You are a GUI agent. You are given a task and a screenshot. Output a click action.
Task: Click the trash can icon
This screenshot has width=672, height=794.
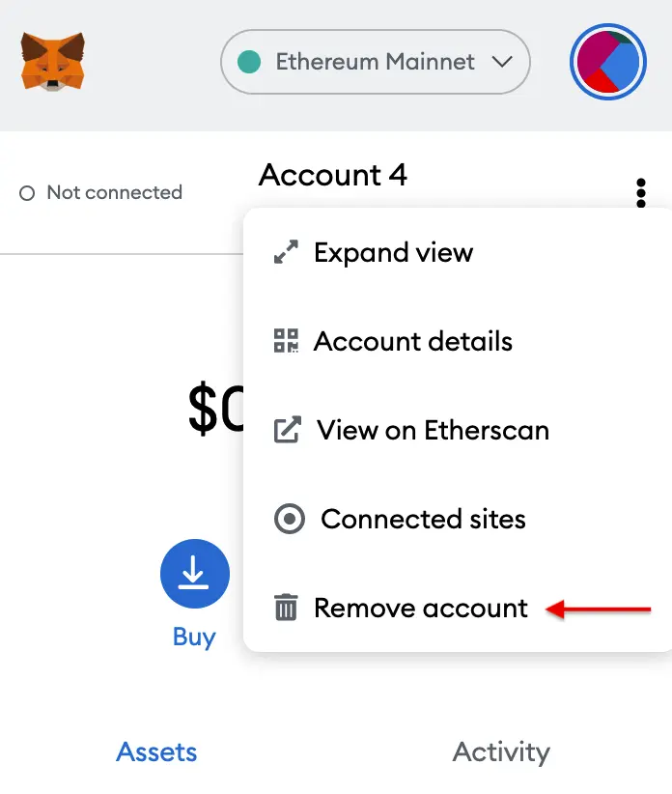coord(286,607)
